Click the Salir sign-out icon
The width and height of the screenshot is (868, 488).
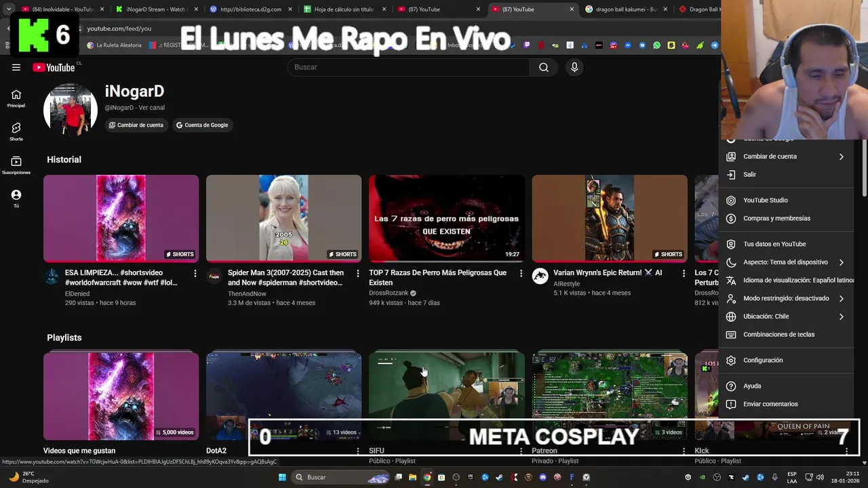731,175
